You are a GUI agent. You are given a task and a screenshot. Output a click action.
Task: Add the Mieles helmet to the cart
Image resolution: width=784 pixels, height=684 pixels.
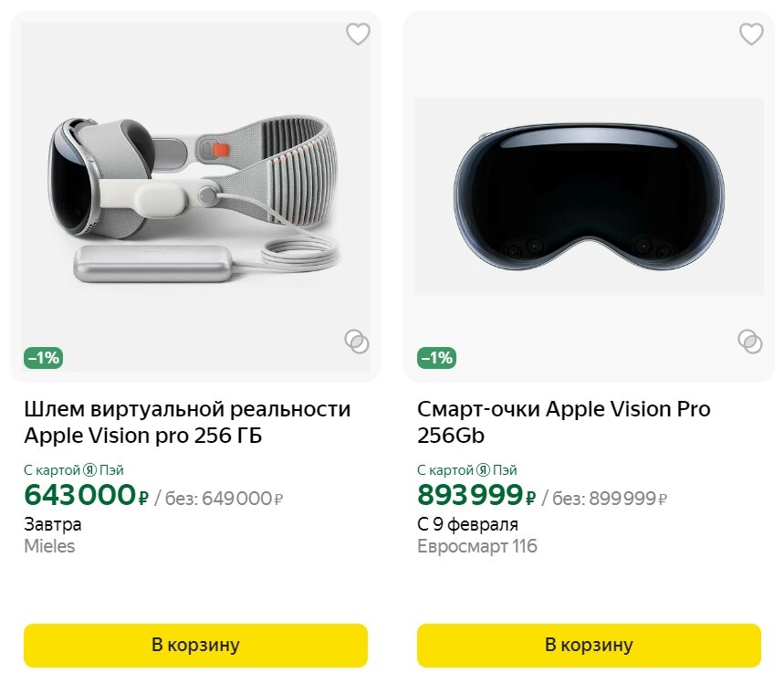click(x=195, y=645)
